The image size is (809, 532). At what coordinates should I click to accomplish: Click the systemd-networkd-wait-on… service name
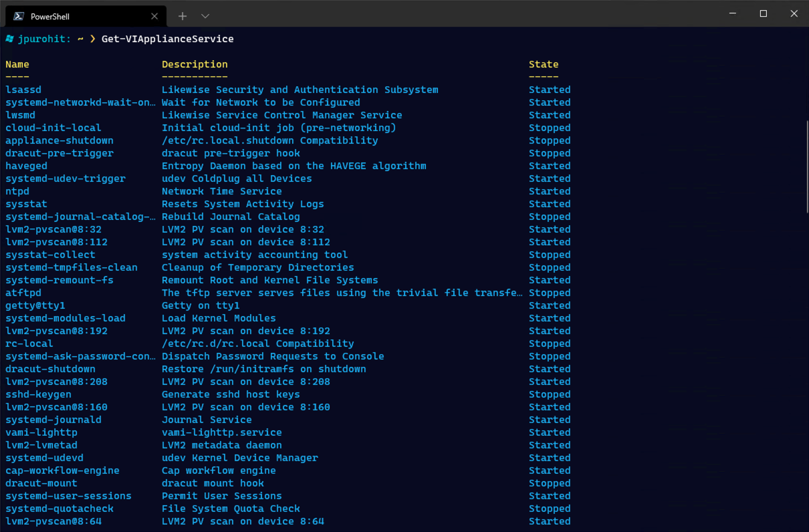[x=80, y=102]
